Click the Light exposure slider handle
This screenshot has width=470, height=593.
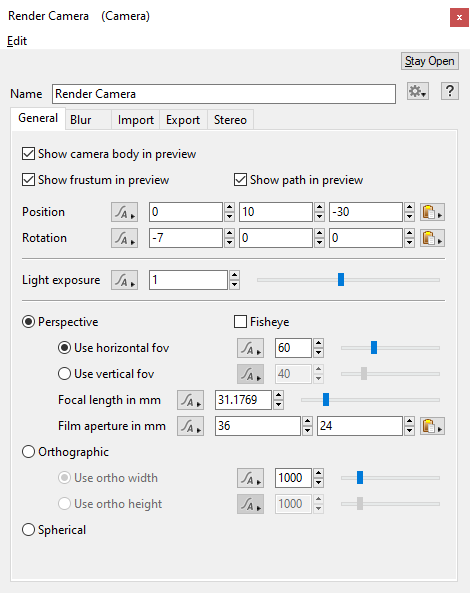click(341, 280)
